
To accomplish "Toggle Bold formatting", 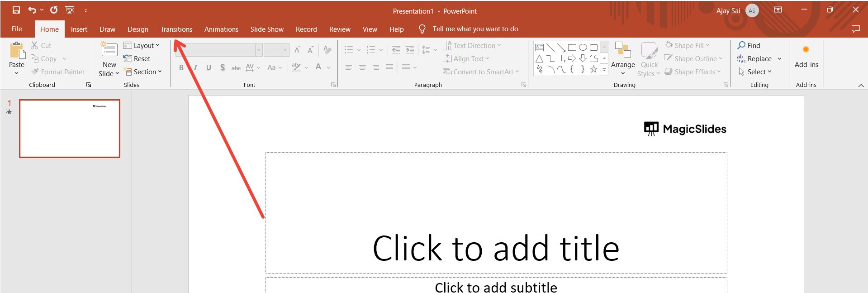I will coord(181,67).
